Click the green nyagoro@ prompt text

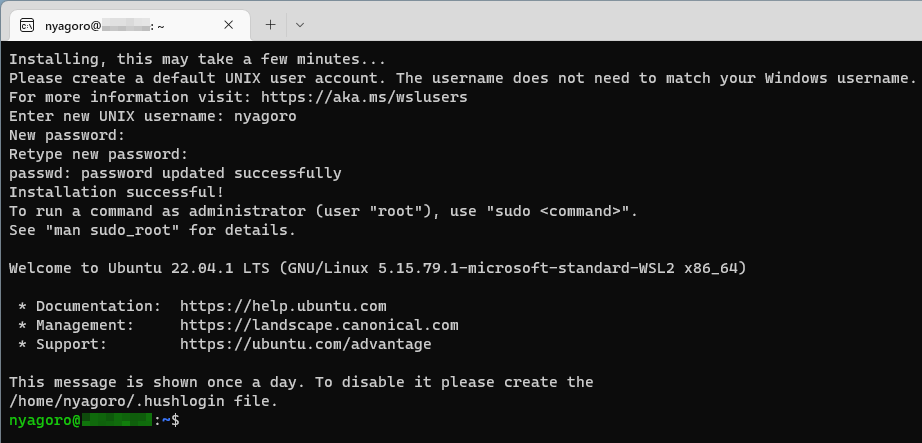45,421
